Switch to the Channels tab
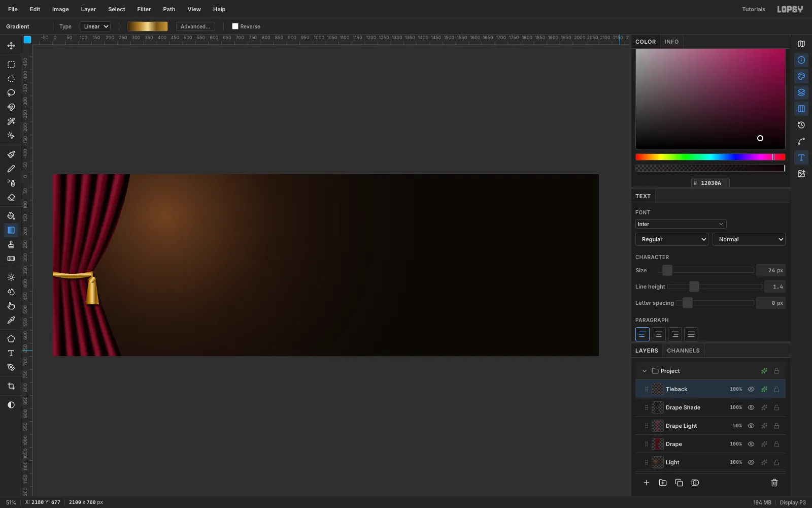The image size is (812, 508). [683, 351]
